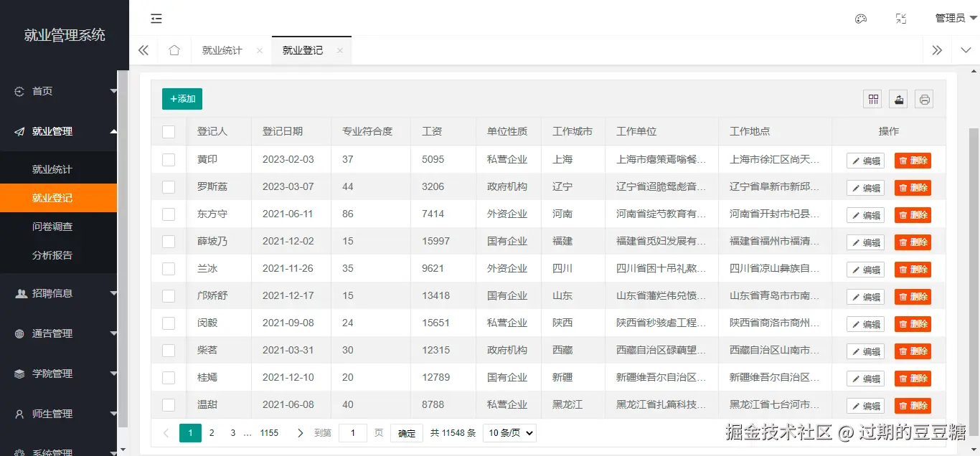Select all rows with the header checkbox
The width and height of the screenshot is (980, 456).
tap(168, 131)
